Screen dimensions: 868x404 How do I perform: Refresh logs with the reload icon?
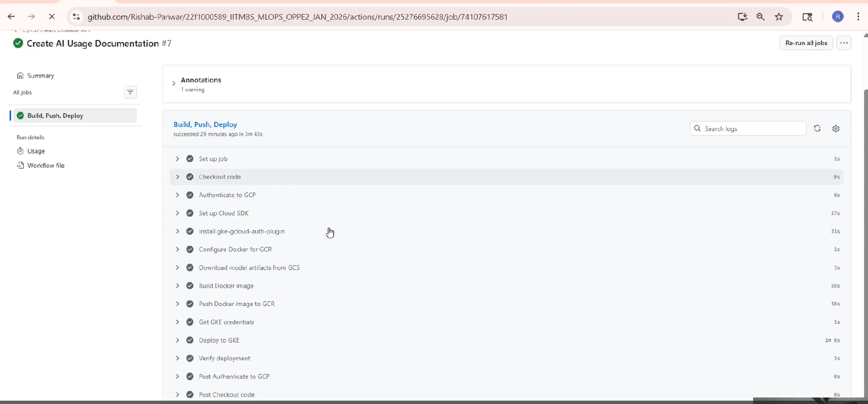pos(817,129)
